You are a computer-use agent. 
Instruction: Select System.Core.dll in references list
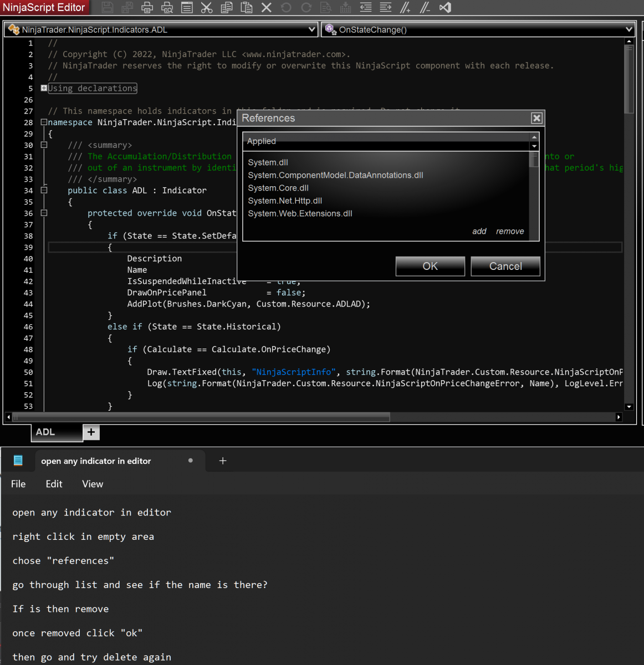point(278,188)
